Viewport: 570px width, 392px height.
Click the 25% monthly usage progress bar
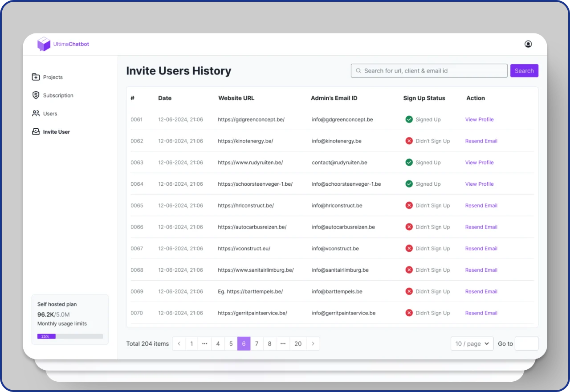70,336
